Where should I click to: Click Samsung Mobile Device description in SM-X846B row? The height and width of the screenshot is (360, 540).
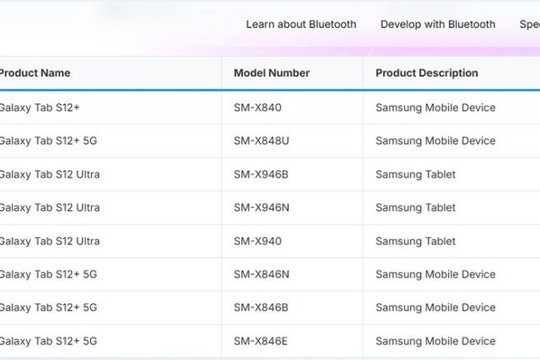click(x=436, y=308)
